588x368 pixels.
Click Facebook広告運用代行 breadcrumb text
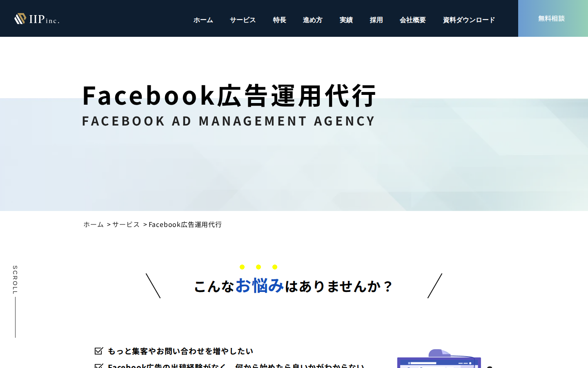tap(185, 224)
